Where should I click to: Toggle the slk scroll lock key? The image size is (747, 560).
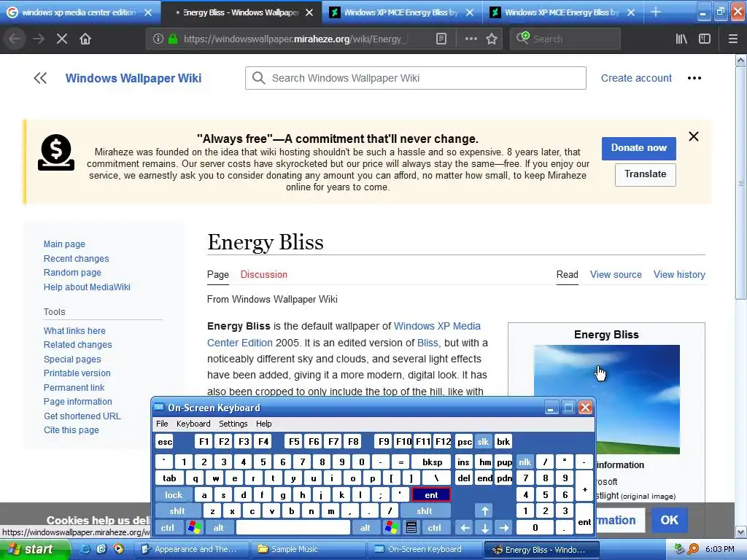(x=483, y=442)
